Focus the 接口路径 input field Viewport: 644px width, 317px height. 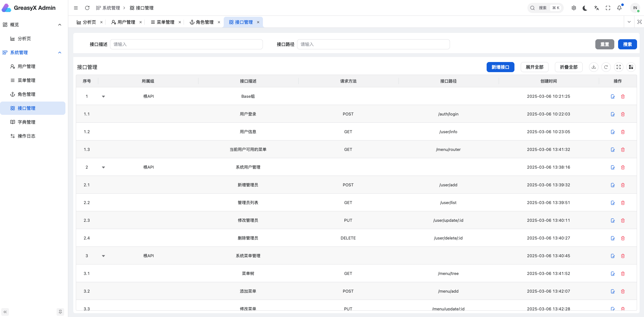pos(373,44)
